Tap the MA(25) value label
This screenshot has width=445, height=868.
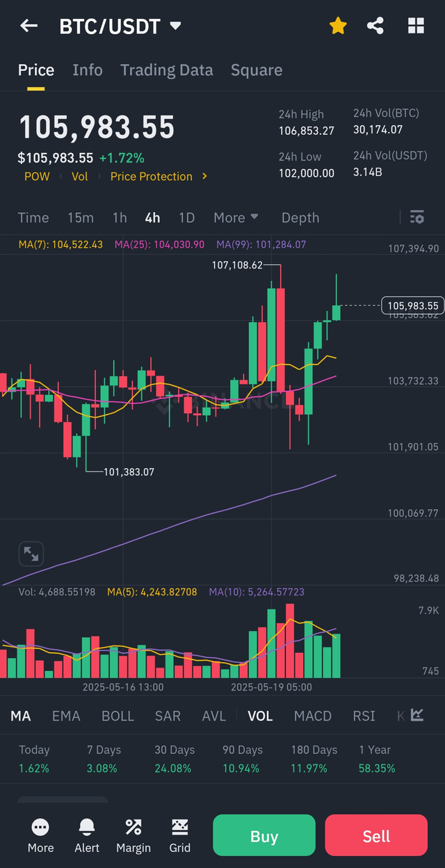click(x=160, y=245)
